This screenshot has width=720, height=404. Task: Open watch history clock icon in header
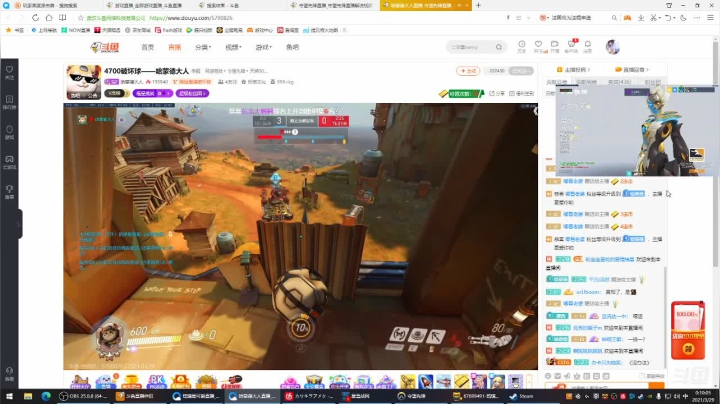pyautogui.click(x=522, y=46)
